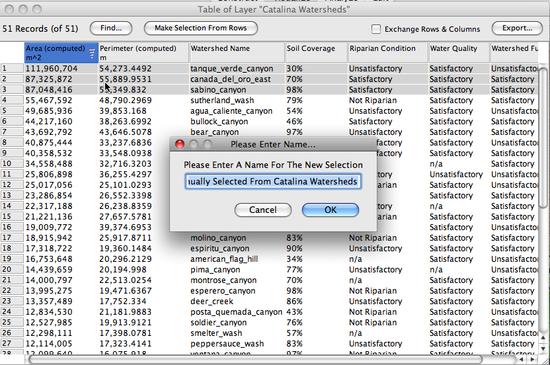Click the Soil Coverage column header
550x365 pixels.
(316, 53)
